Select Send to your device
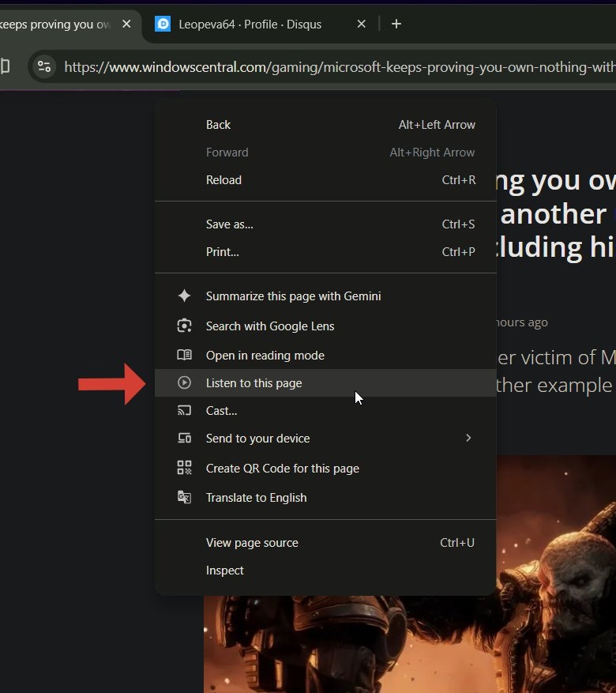The image size is (616, 693). 325,438
